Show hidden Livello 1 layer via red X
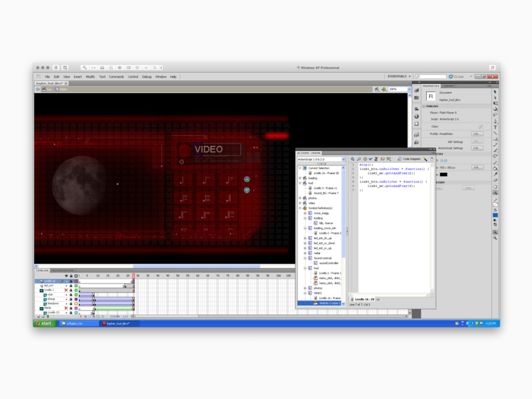 point(66,290)
